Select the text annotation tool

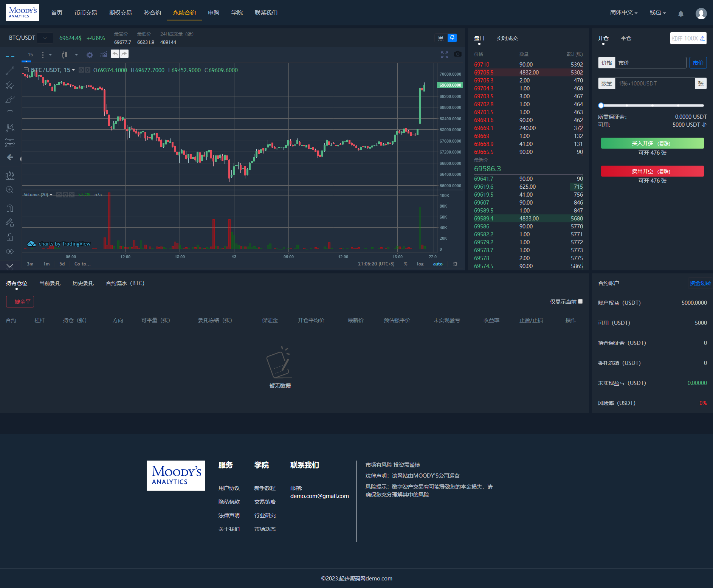point(10,114)
